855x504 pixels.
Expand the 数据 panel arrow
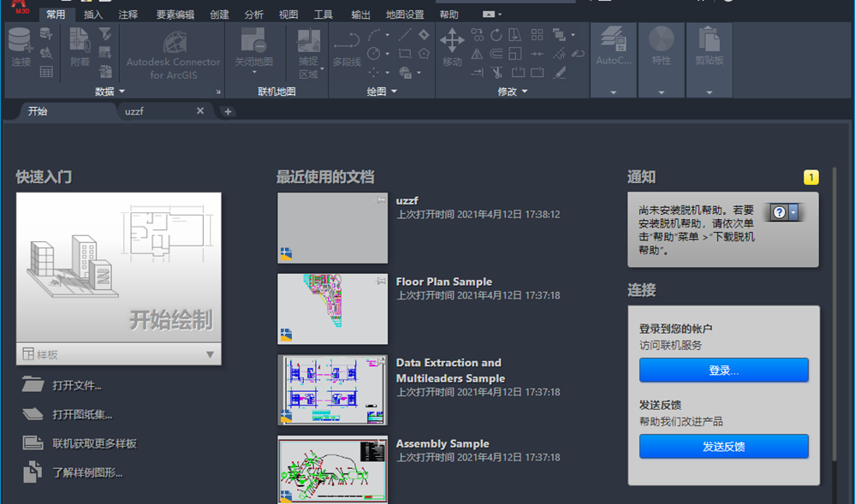[122, 91]
